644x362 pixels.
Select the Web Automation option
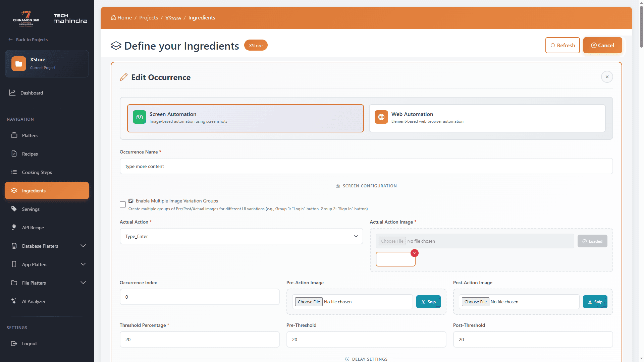487,118
